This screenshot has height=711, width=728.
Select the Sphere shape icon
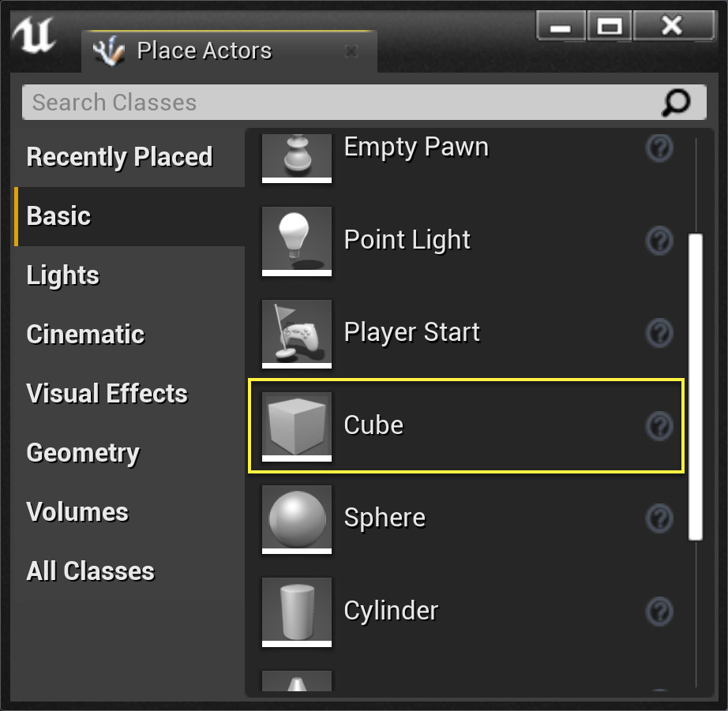[296, 518]
